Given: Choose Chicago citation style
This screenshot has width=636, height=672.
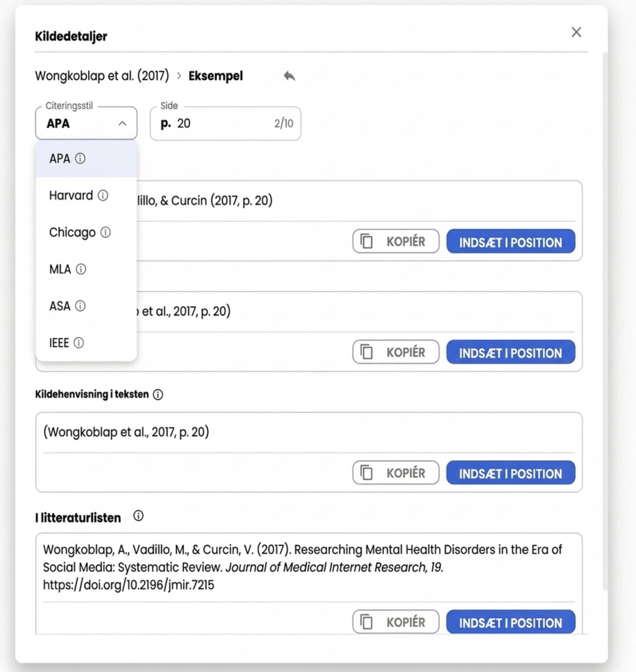Looking at the screenshot, I should (86, 232).
